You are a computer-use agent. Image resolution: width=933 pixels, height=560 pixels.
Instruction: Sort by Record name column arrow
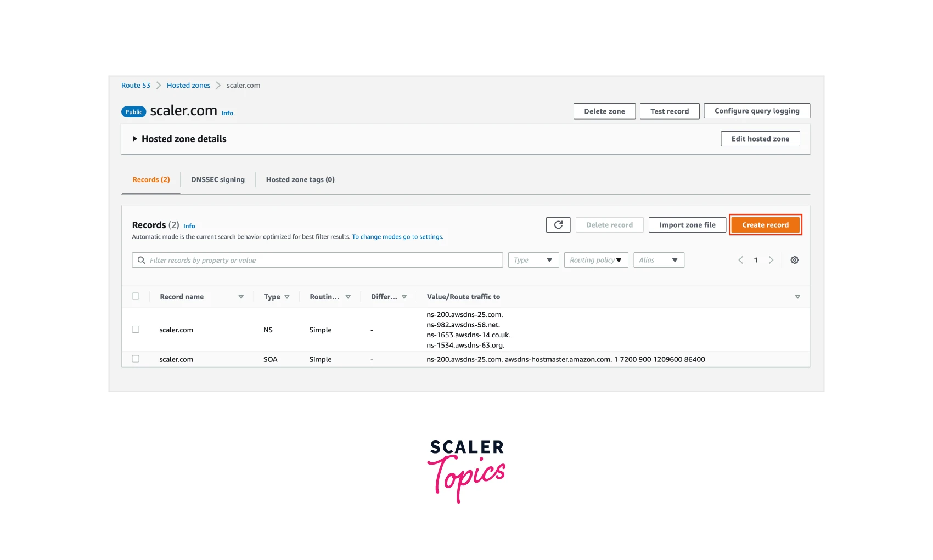pyautogui.click(x=241, y=297)
